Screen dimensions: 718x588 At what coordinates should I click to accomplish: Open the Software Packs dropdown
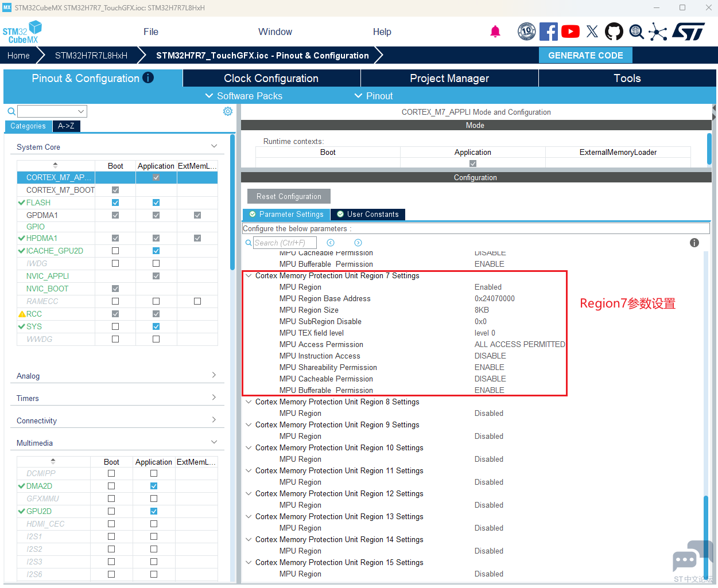point(244,96)
